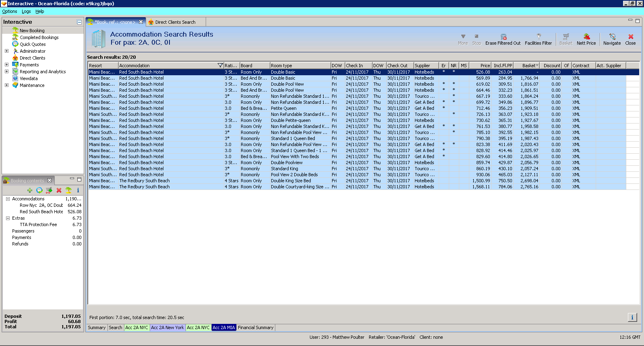
Task: Click the clock quote icon in Booking contents
Action: pyautogui.click(x=39, y=190)
